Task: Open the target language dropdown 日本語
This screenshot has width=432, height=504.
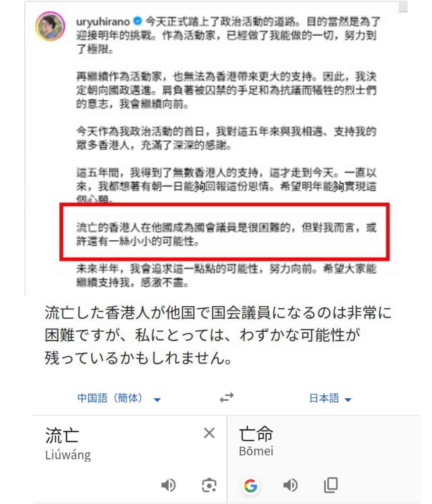Action: pyautogui.click(x=324, y=398)
